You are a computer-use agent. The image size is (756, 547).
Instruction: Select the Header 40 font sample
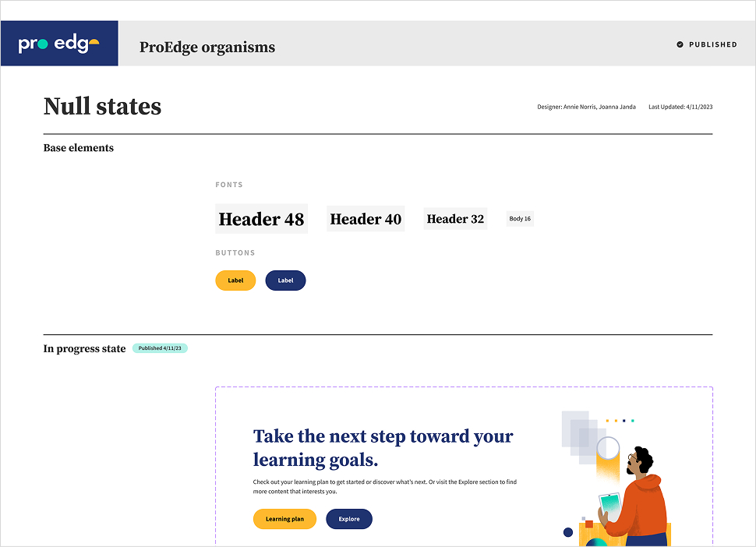[366, 219]
